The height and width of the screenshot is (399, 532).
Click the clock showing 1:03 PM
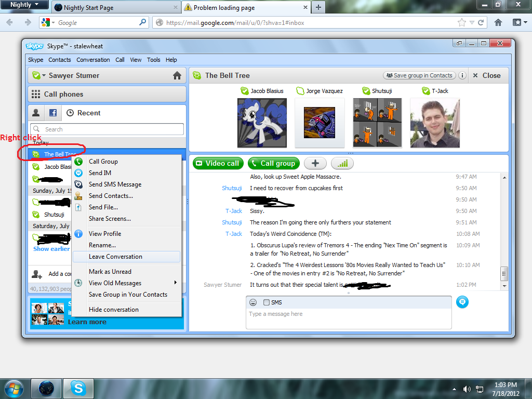(x=505, y=385)
